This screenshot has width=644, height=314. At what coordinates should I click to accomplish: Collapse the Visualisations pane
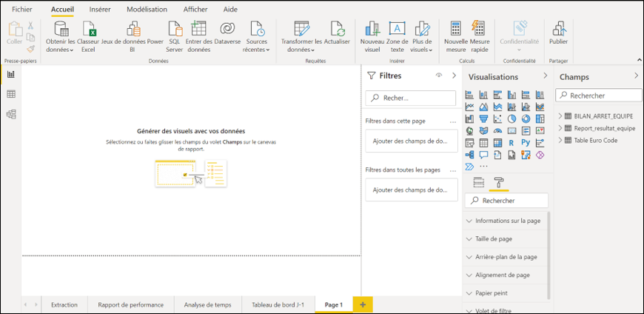[x=546, y=76]
